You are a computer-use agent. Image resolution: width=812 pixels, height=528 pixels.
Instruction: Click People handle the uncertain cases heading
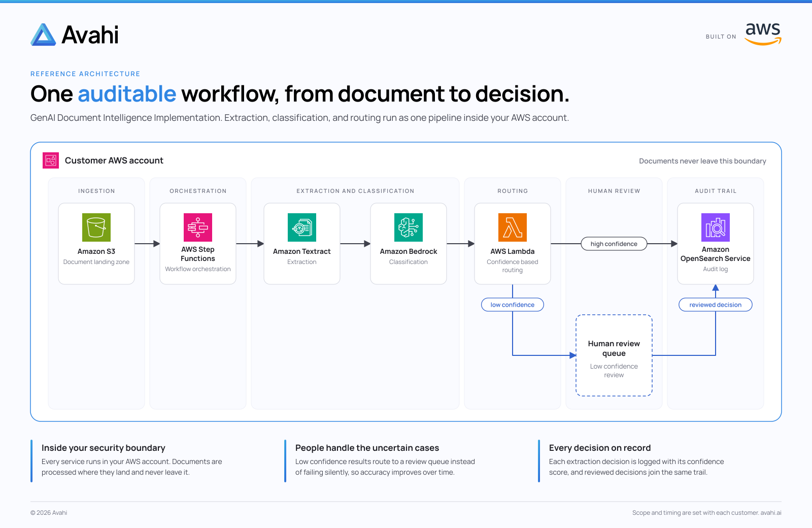coord(367,448)
